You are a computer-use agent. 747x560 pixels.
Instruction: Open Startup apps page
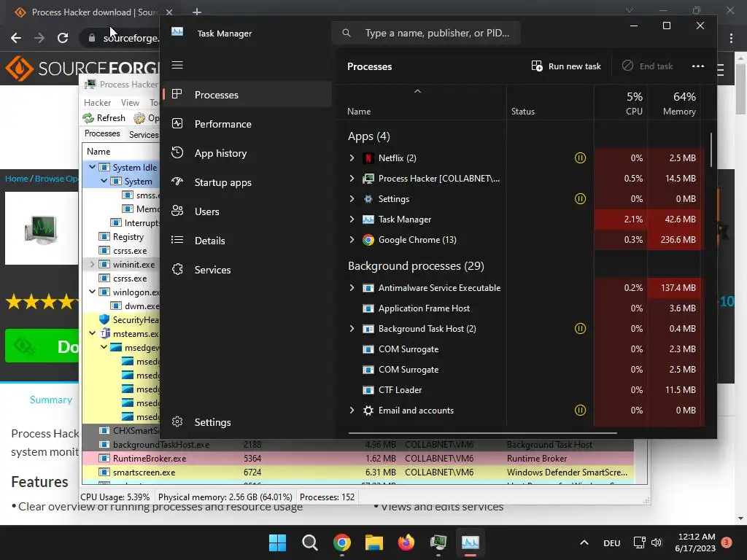point(247,182)
